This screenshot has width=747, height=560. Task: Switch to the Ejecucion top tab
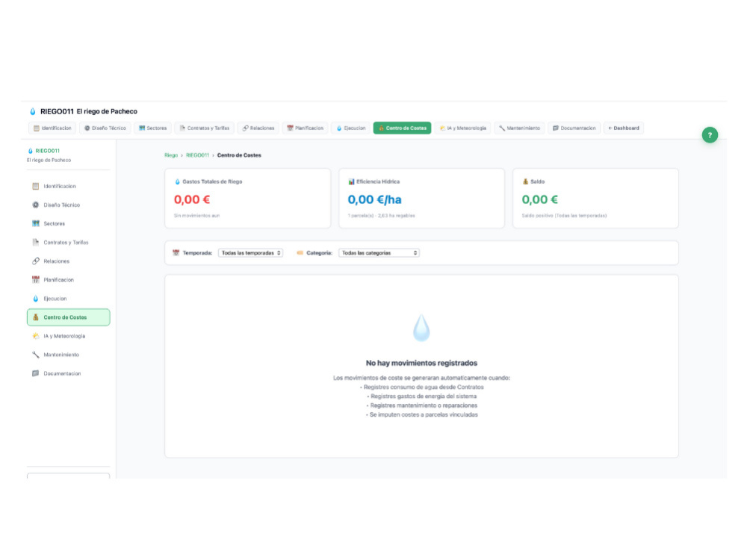(350, 128)
